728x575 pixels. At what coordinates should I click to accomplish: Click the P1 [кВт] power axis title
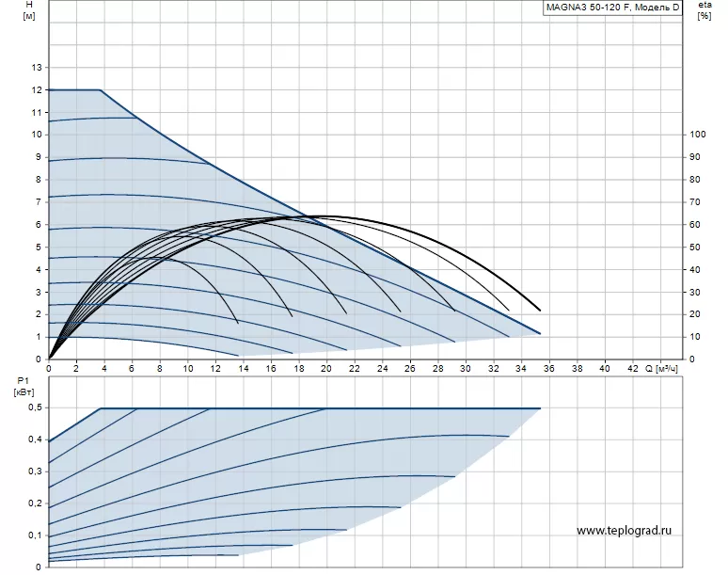tap(24, 387)
